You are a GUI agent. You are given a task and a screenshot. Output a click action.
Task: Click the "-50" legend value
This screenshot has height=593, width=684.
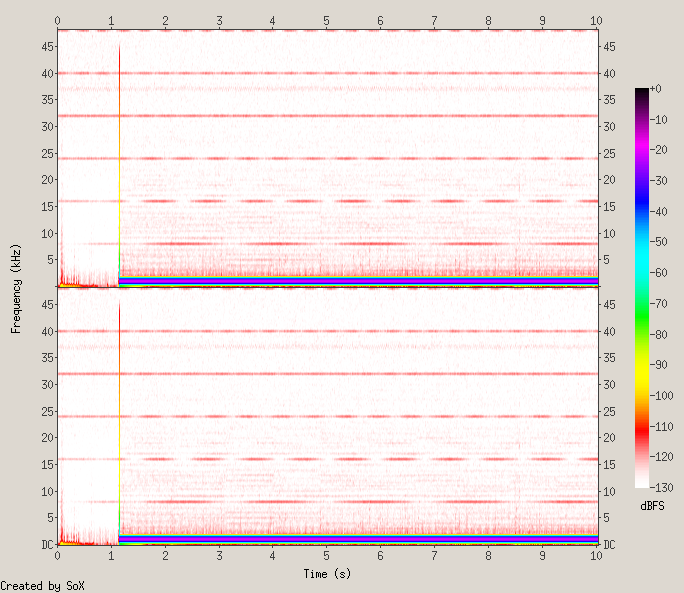click(x=659, y=242)
